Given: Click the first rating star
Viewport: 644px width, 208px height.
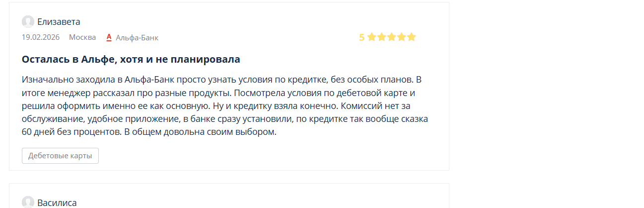Looking at the screenshot, I should point(371,37).
